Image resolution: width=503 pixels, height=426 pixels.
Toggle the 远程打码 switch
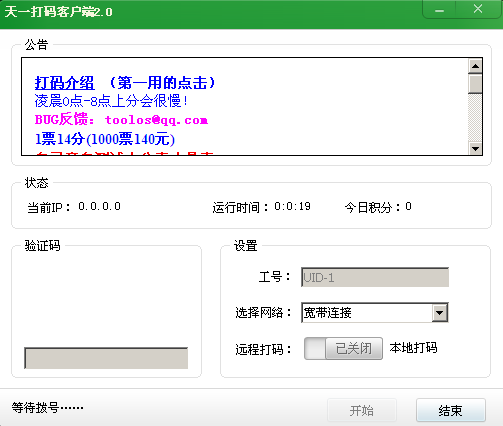pos(343,348)
